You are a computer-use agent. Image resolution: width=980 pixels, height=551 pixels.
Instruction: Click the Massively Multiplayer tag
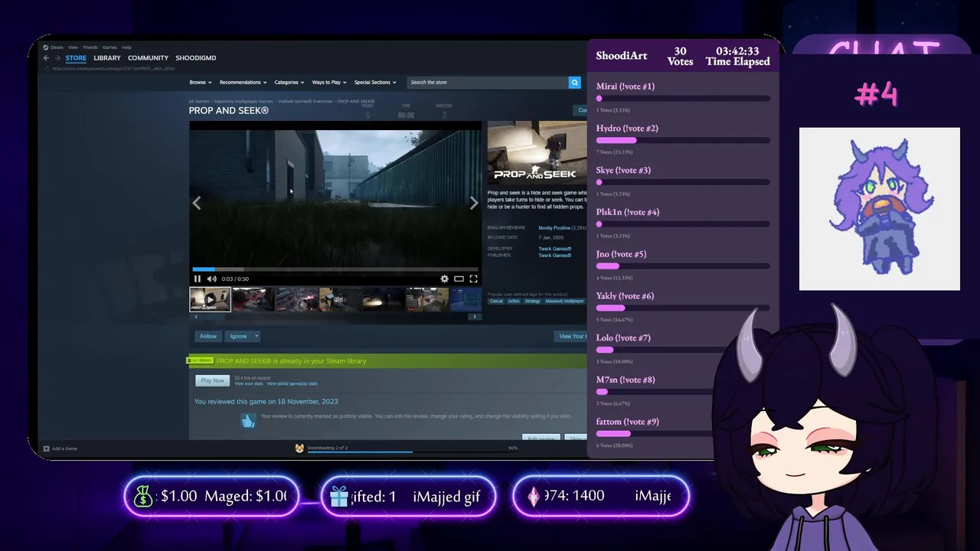pyautogui.click(x=564, y=301)
